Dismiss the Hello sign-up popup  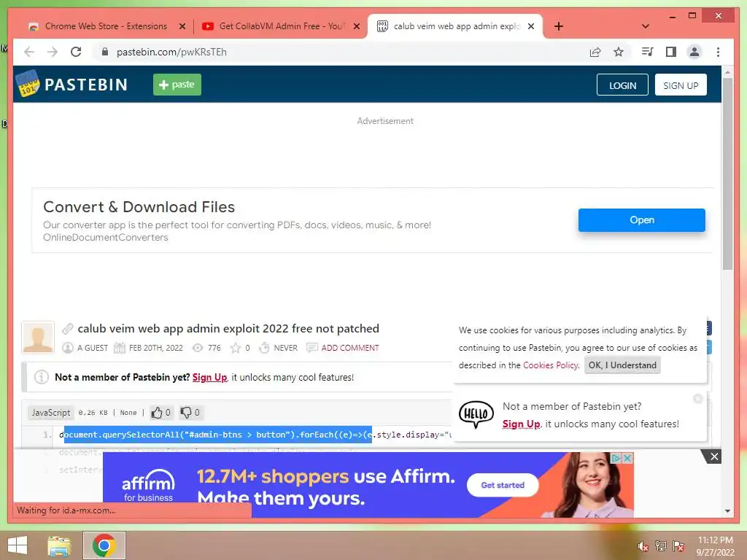[698, 399]
